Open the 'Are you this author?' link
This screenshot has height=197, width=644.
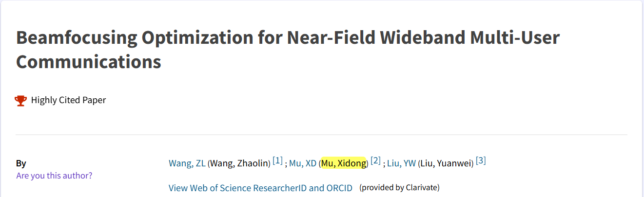point(54,176)
